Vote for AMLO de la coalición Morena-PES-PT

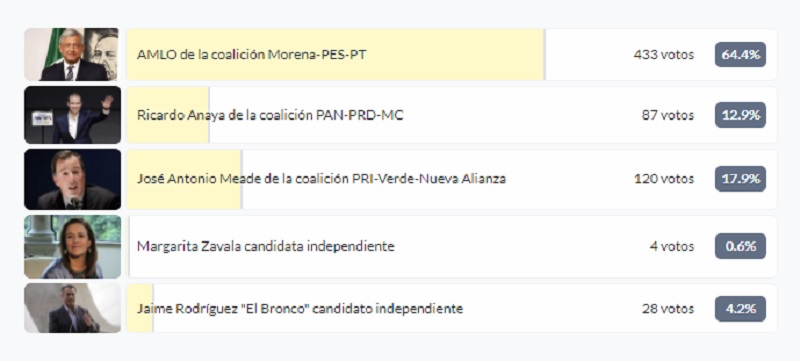pyautogui.click(x=452, y=55)
